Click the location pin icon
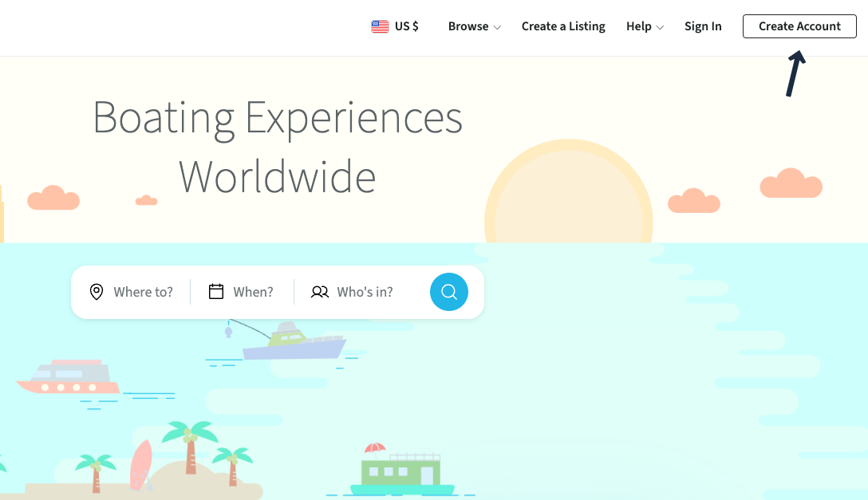Viewport: 868px width, 500px height. click(97, 292)
